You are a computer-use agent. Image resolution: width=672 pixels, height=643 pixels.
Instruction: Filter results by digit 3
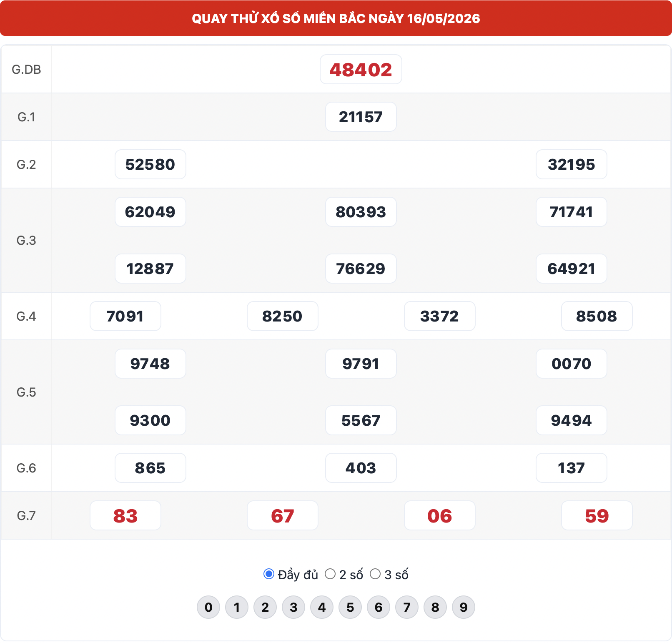pyautogui.click(x=293, y=607)
